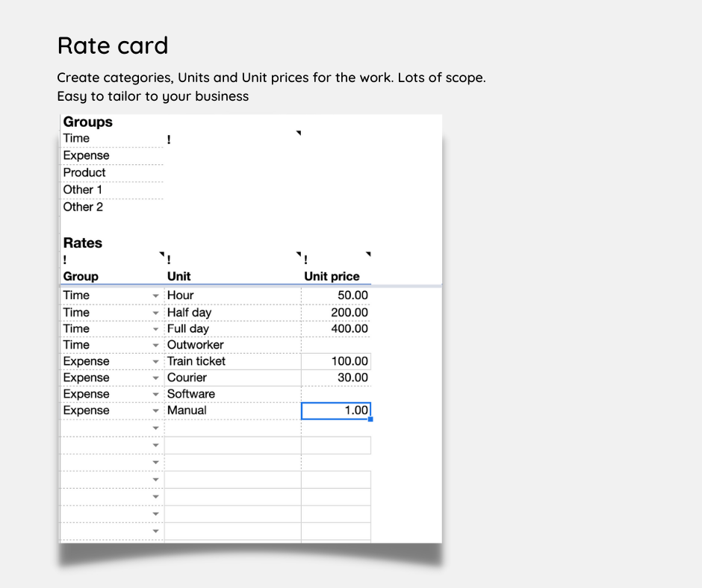Viewport: 702px width, 588px height.
Task: Open the Group dropdown on Software row
Action: 156,395
